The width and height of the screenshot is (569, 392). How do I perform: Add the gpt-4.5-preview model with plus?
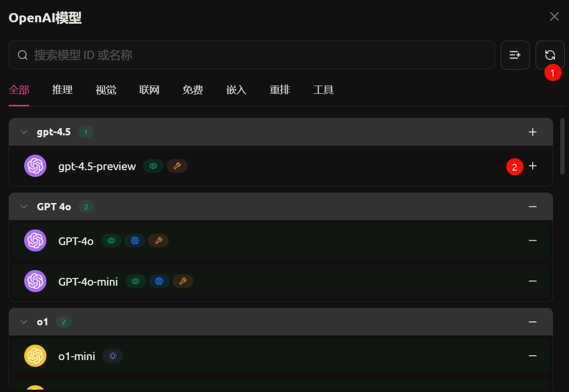click(532, 166)
